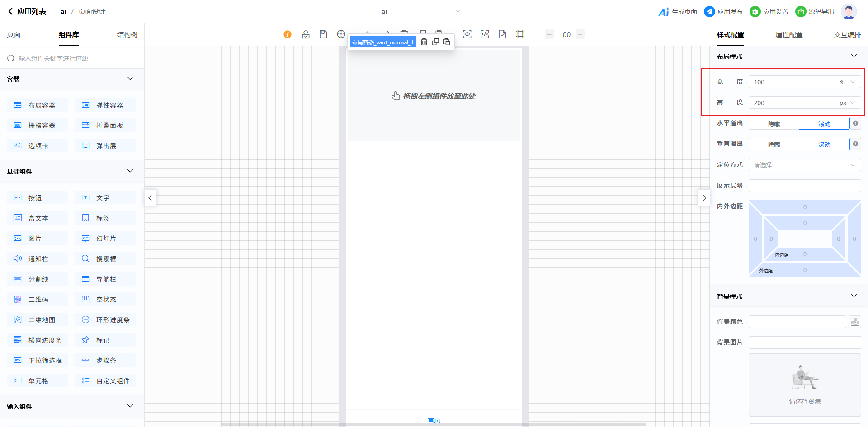Switch to the 结构树 tab
Screen dimensions: 868x427
click(127, 35)
